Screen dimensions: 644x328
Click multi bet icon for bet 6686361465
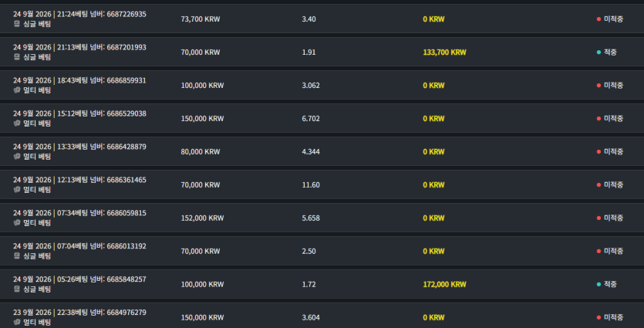coord(17,190)
